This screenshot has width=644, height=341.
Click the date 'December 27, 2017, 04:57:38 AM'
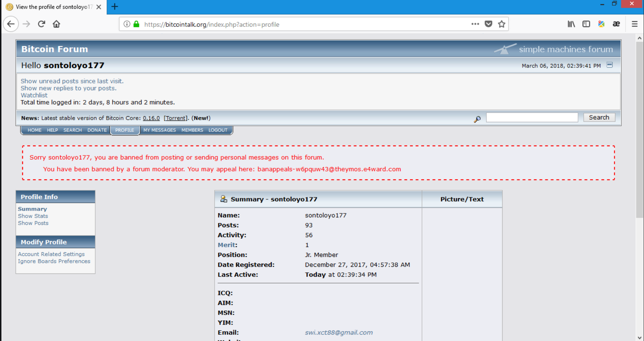point(357,265)
